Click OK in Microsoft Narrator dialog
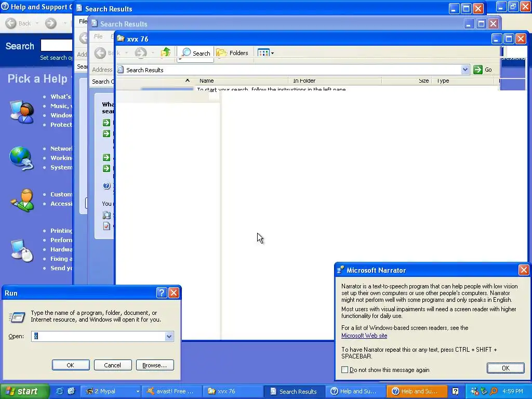This screenshot has width=532, height=399. [x=506, y=368]
